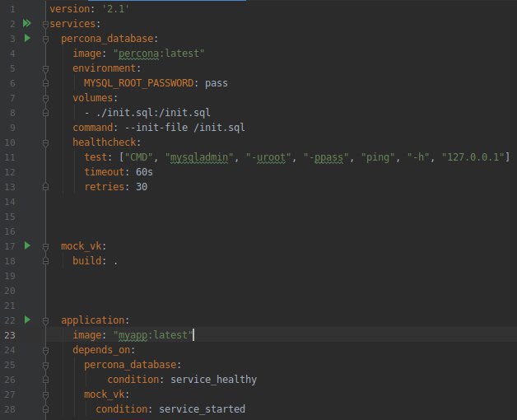The width and height of the screenshot is (517, 420).
Task: Run the percona_database service gutter icon
Action: click(x=27, y=38)
